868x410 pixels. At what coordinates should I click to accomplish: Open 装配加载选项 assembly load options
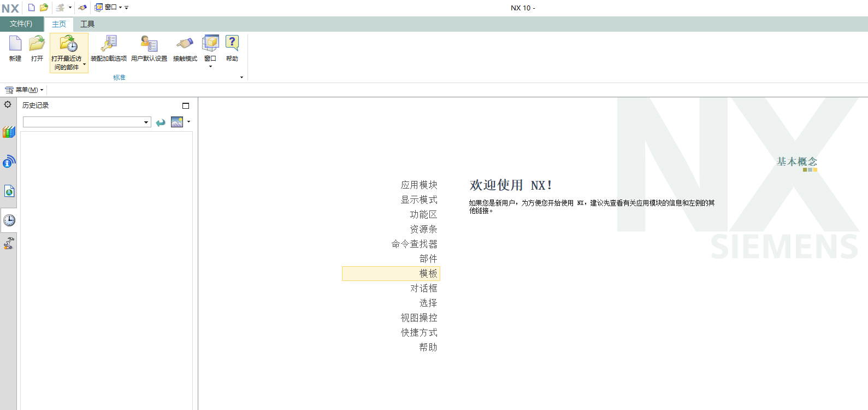coord(109,49)
